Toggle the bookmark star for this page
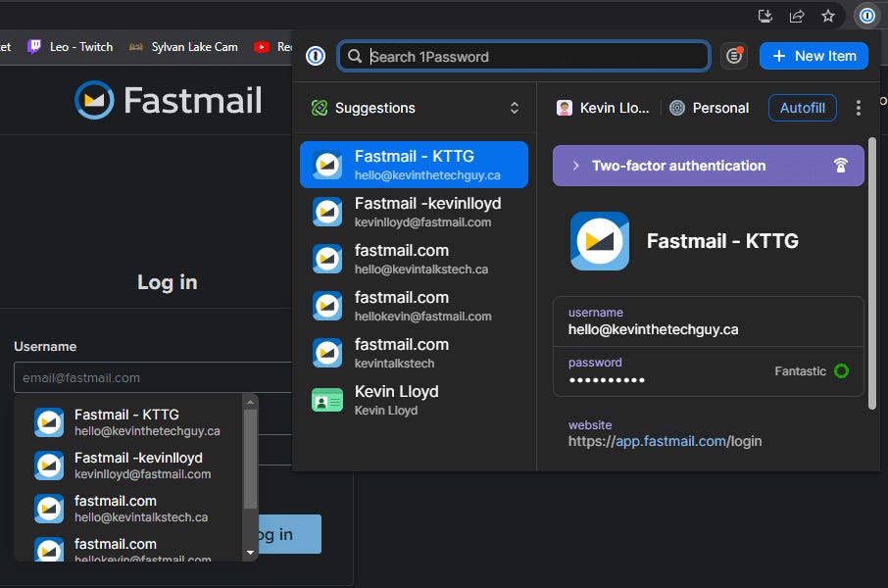 click(829, 16)
